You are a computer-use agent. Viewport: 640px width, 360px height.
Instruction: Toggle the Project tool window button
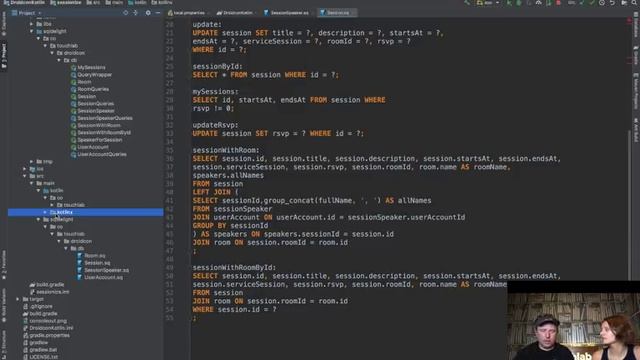[x=4, y=56]
